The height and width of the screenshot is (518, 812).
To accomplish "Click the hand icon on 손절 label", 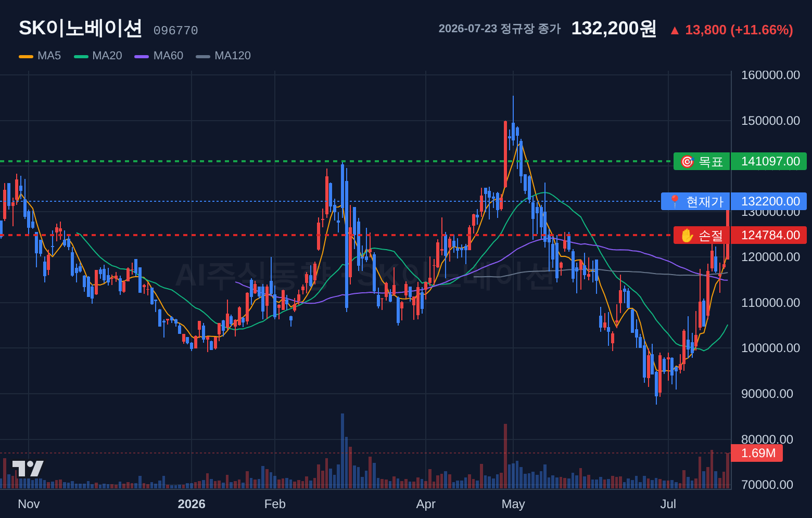I will (687, 236).
